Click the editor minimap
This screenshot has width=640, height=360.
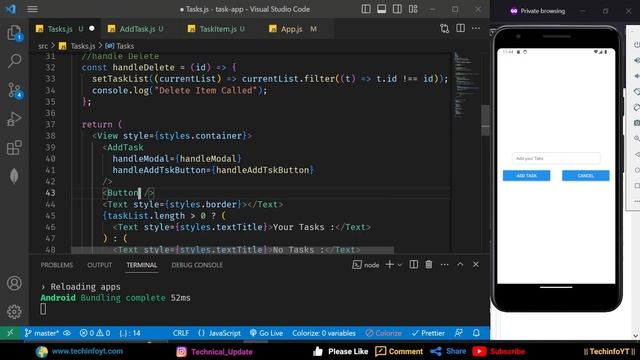[466, 84]
